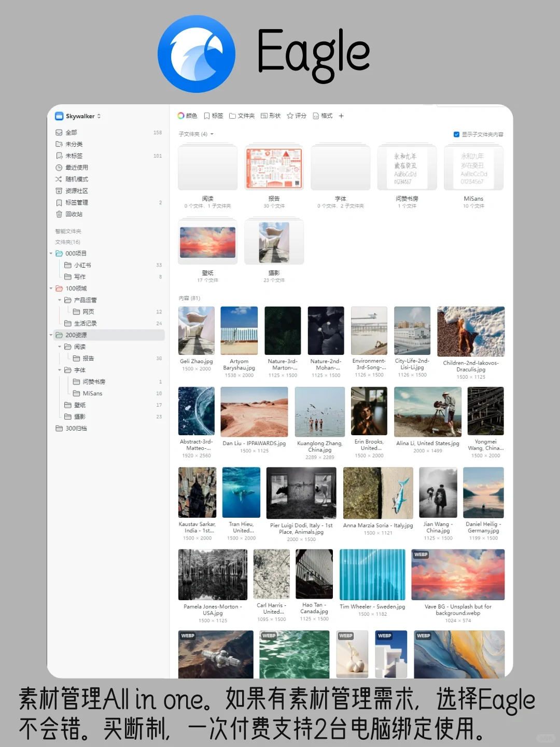Select Dan Liu - IPPAWARDS.jpg image
Image resolution: width=560 pixels, height=747 pixels.
[x=254, y=412]
